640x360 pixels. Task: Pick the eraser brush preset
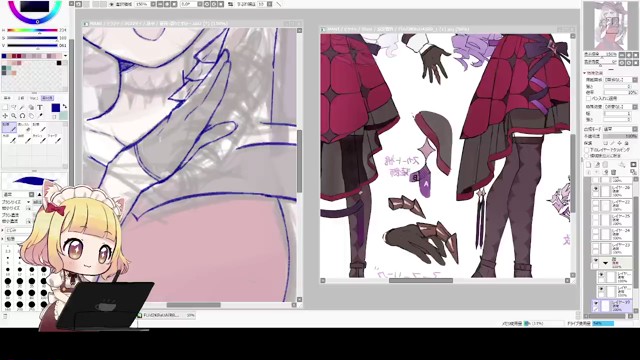24,127
